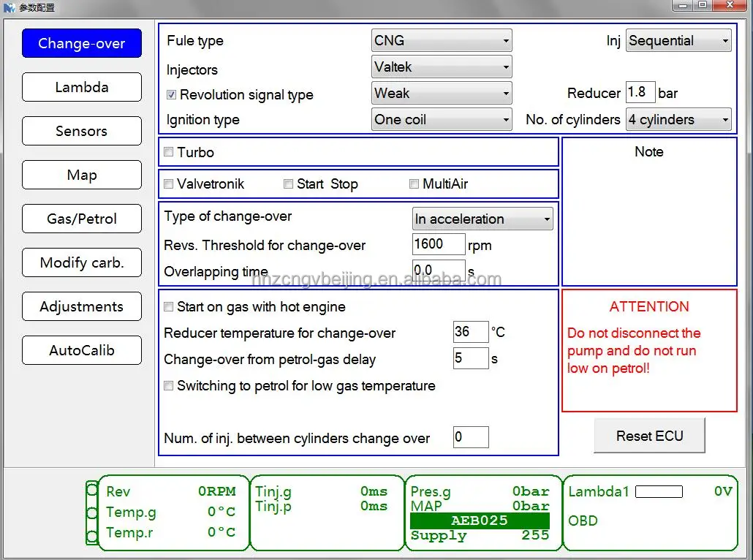
Task: Click the Revs threshold rpm field
Action: click(439, 244)
